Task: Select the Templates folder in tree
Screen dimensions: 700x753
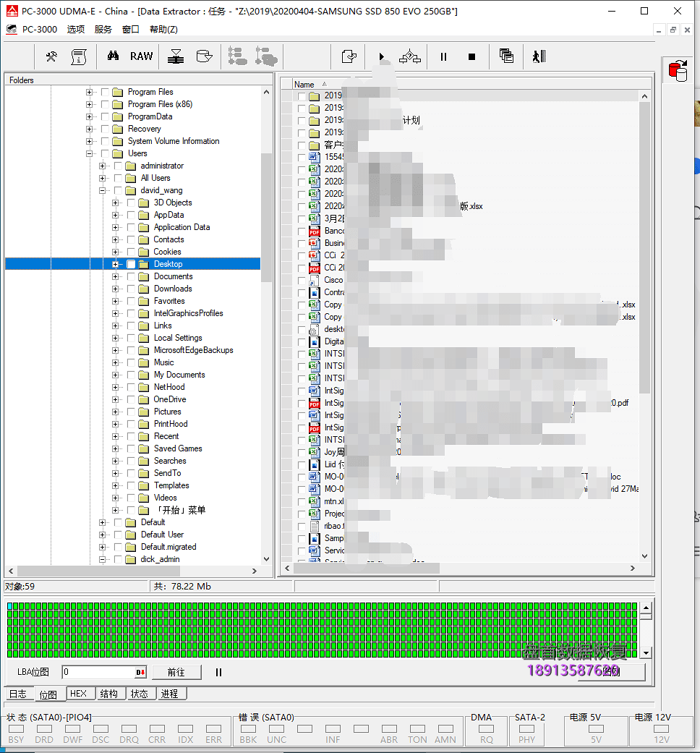Action: pyautogui.click(x=171, y=485)
